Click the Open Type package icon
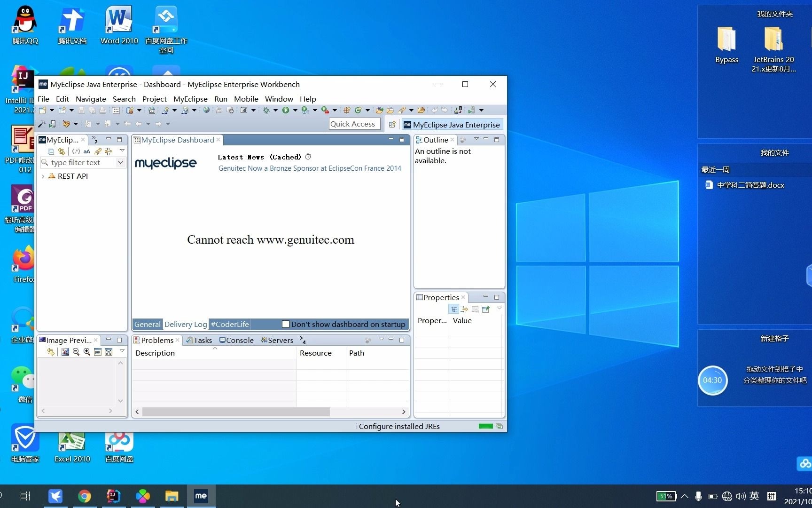The width and height of the screenshot is (812, 508). point(380,110)
